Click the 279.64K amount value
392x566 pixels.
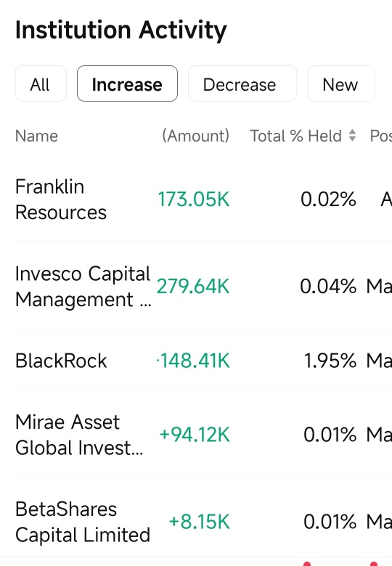tap(193, 287)
